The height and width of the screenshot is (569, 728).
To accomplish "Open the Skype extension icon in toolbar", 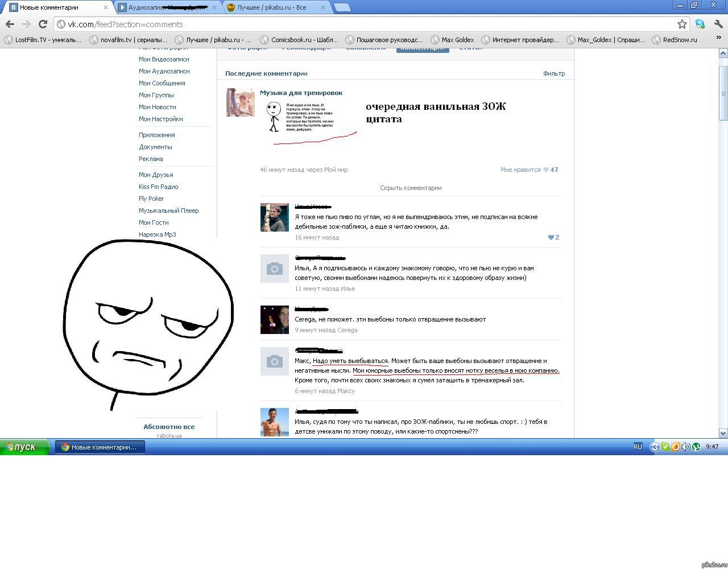I will point(700,24).
